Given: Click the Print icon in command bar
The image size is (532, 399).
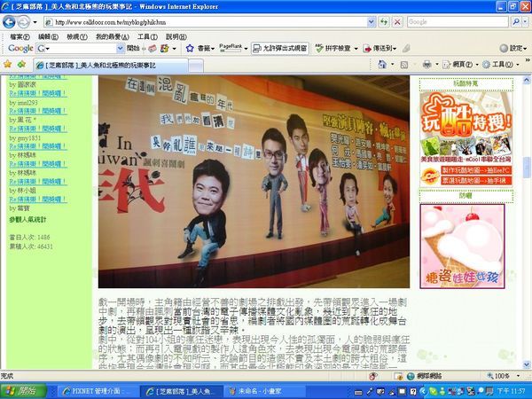Looking at the screenshot, I should (426, 64).
